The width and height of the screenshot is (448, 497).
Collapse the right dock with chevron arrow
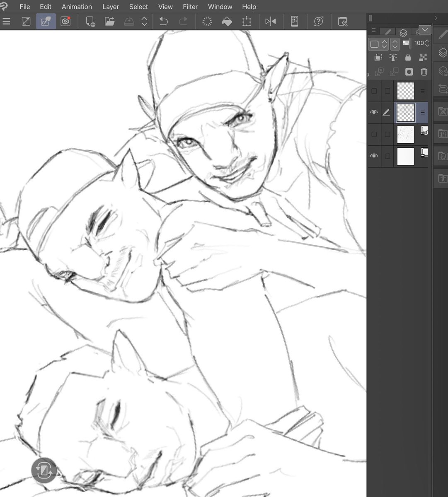(436, 18)
